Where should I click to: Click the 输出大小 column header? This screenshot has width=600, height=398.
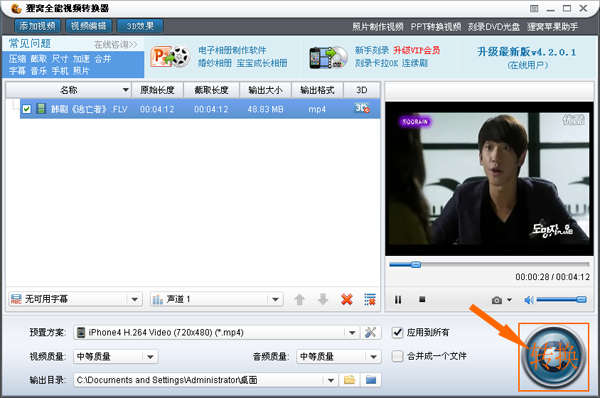(266, 90)
